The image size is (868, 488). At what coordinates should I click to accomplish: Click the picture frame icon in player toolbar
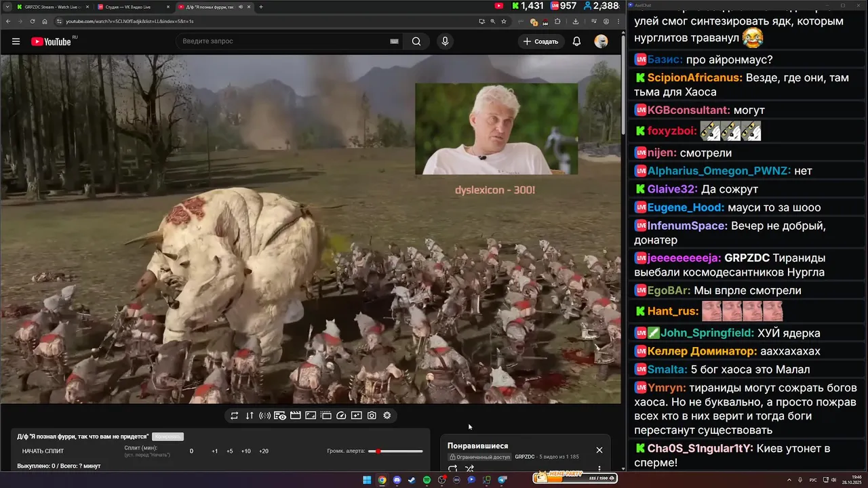pos(311,415)
